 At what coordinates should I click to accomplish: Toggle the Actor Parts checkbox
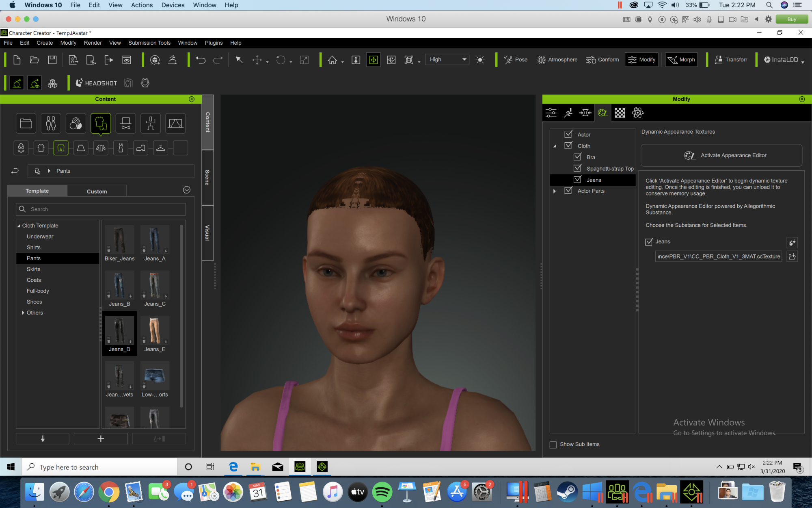568,191
